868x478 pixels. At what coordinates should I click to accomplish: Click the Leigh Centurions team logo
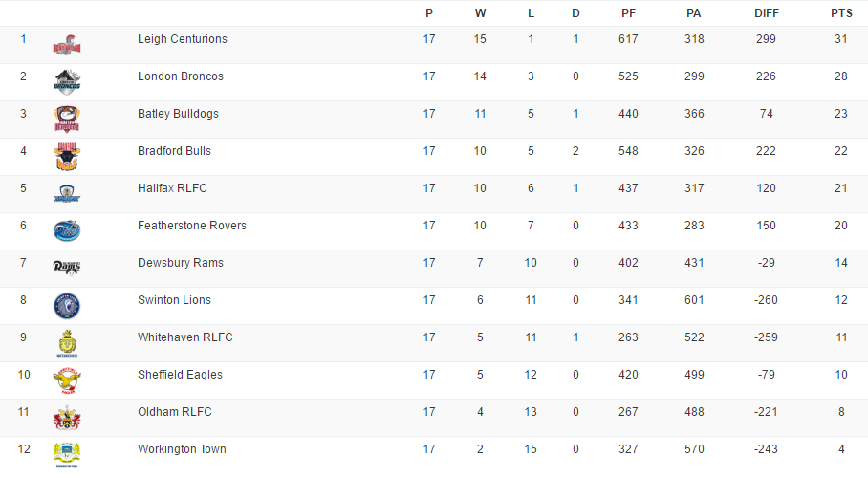(67, 44)
